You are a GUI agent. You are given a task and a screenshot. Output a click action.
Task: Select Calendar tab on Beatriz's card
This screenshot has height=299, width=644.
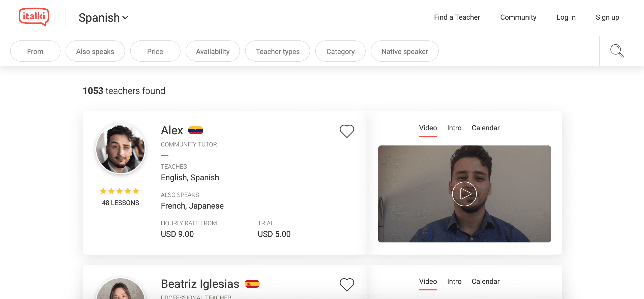(x=485, y=282)
